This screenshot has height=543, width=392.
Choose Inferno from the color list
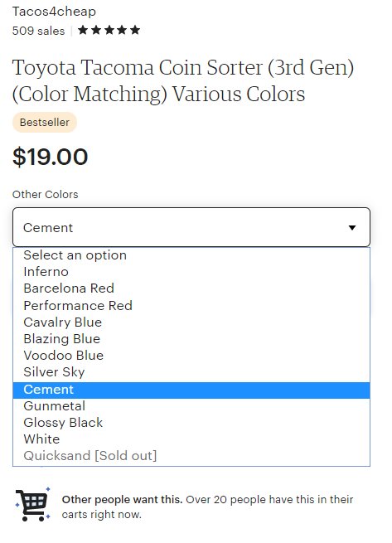[191, 272]
